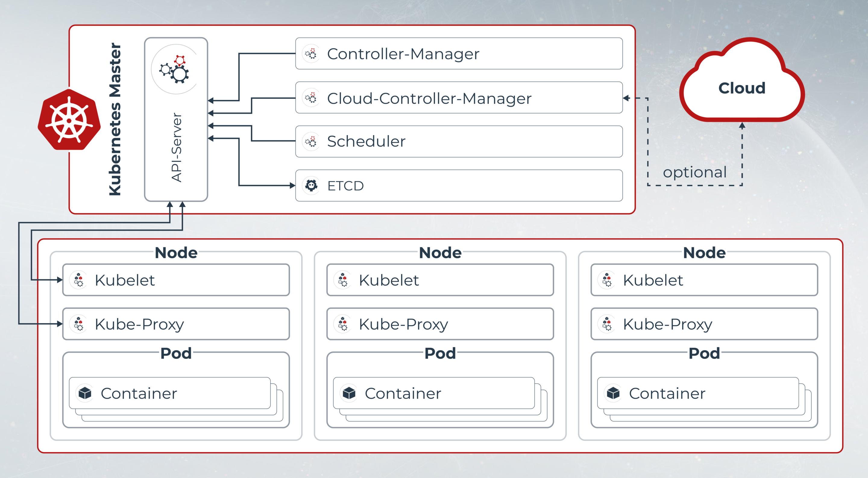Click the Container text in third Node
This screenshot has height=478, width=868.
(x=667, y=393)
